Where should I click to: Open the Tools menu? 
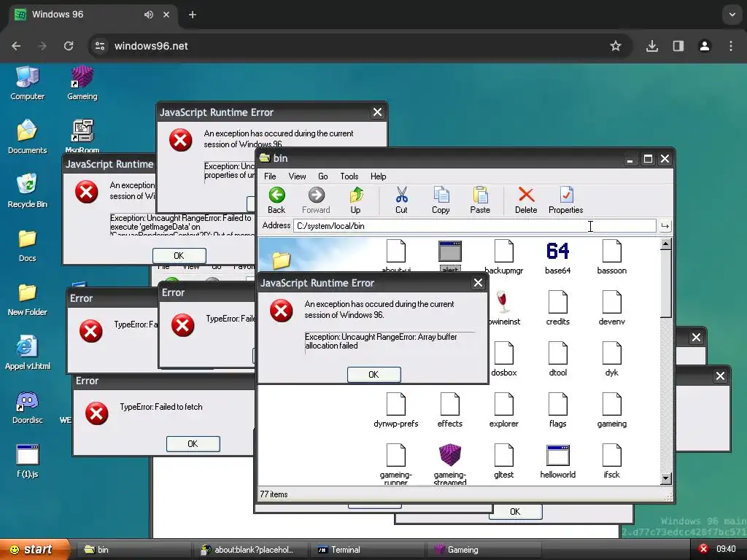click(349, 176)
